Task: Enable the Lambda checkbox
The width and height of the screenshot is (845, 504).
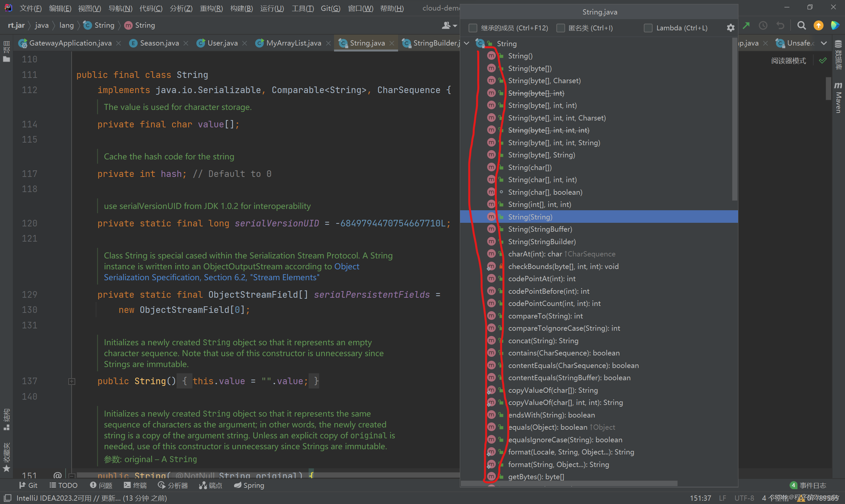Action: pos(648,28)
